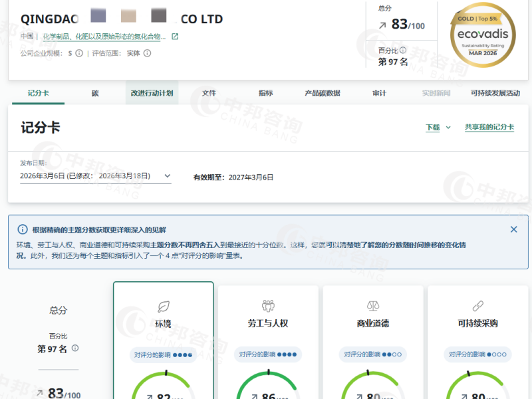
Task: Expand the 下载 download menu
Action: click(438, 128)
